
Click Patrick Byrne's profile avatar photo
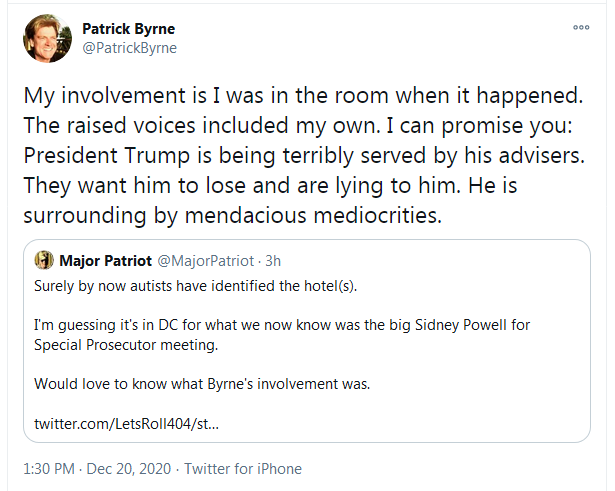(x=46, y=38)
